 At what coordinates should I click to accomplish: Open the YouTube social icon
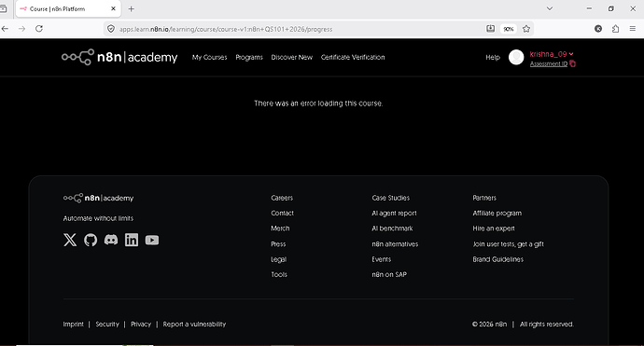pos(152,240)
